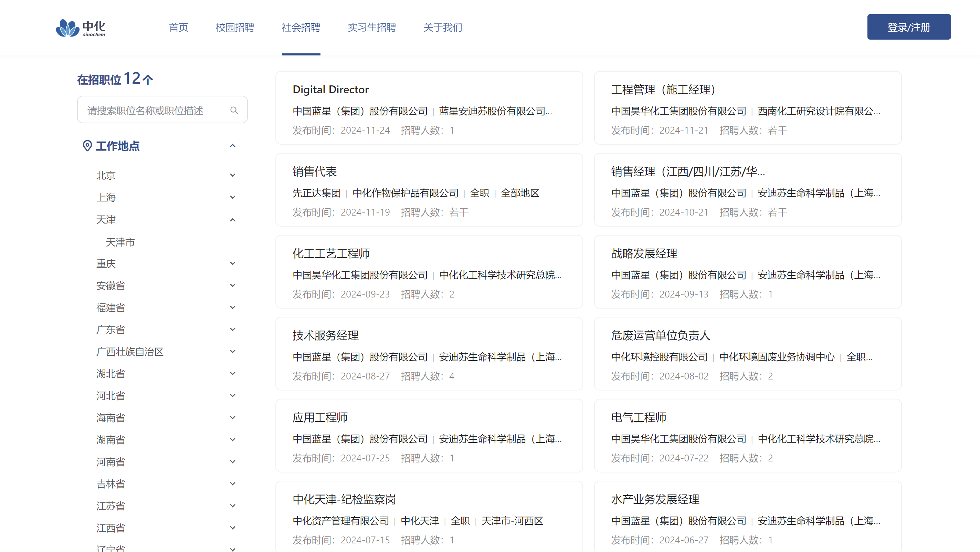Collapse the 工作地点 filter section
This screenshot has width=980, height=552.
[x=233, y=146]
